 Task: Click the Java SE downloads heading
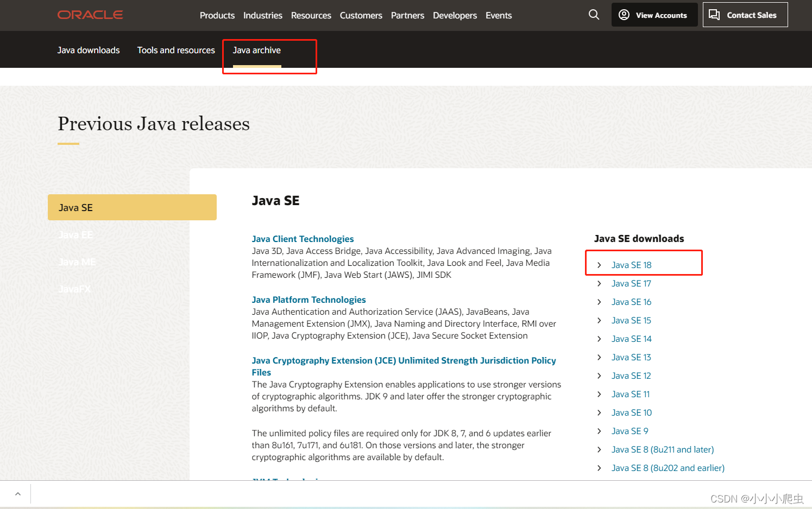tap(639, 239)
